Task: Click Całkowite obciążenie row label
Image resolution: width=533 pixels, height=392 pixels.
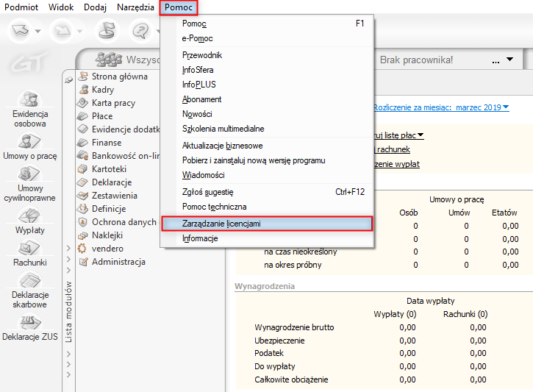Action: (x=291, y=379)
